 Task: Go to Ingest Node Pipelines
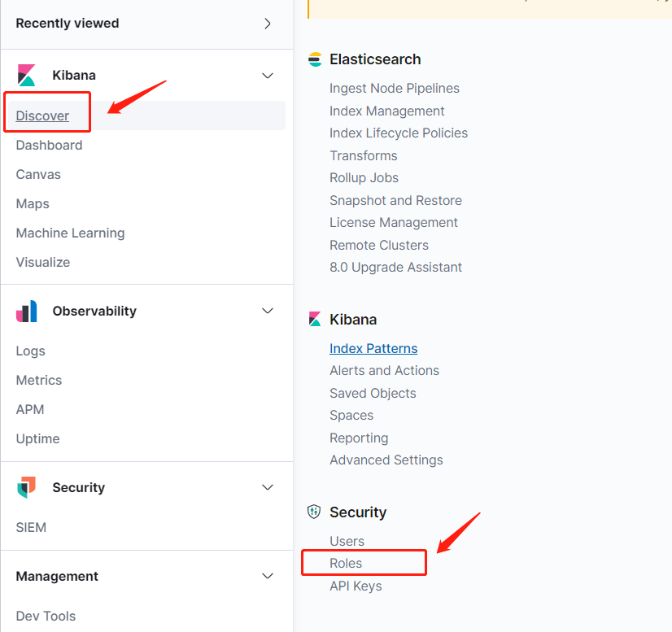[395, 89]
